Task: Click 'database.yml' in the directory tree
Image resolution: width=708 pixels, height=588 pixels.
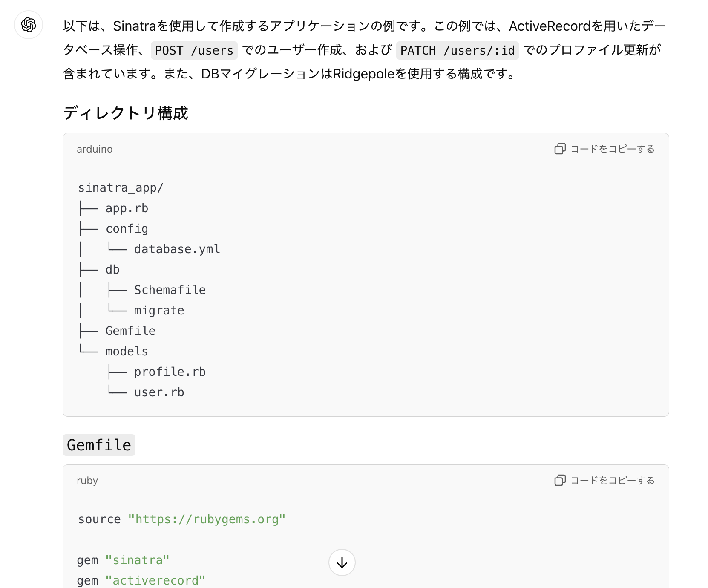Action: point(177,249)
